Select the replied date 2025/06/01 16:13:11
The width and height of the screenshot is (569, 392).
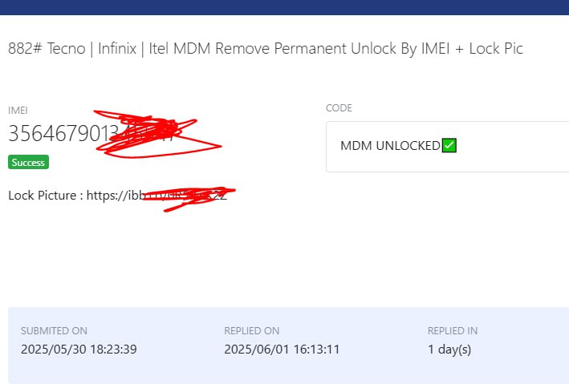click(x=282, y=350)
